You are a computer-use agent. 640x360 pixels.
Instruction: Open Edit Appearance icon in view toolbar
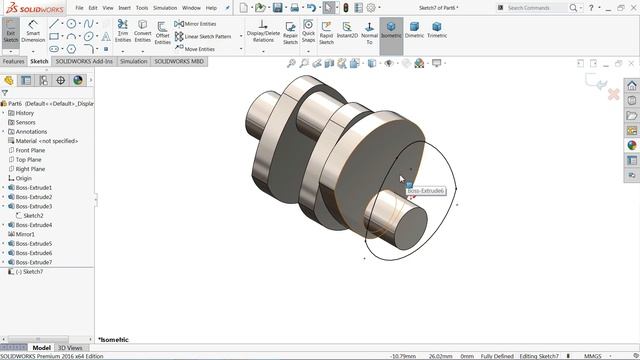(x=419, y=63)
